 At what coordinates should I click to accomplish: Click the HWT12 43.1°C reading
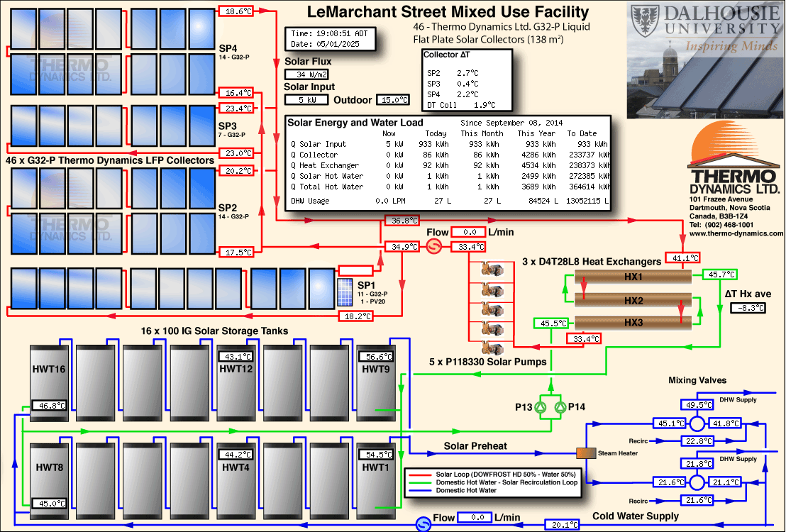(236, 357)
